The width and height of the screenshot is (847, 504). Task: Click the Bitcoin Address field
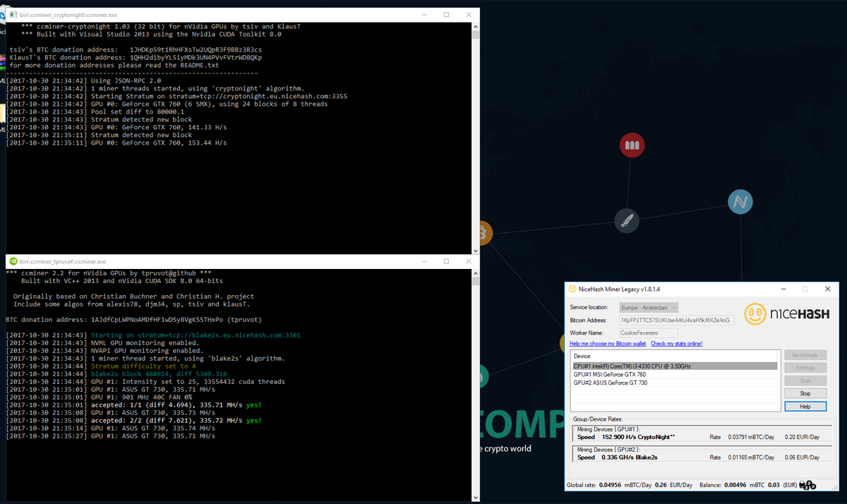[677, 320]
